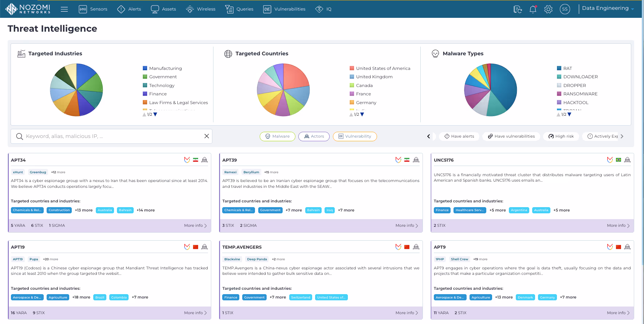
Task: Open More info for APT39
Action: point(407,226)
